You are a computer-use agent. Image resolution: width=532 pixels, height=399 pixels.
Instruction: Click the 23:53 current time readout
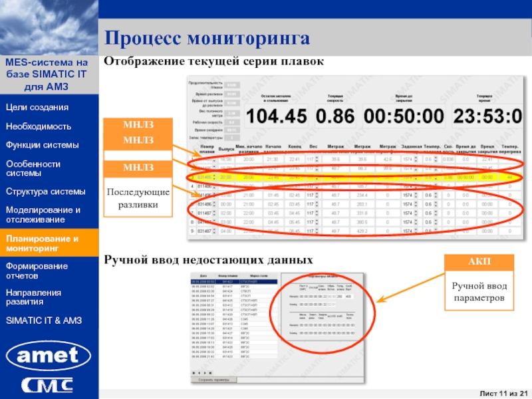tap(487, 116)
